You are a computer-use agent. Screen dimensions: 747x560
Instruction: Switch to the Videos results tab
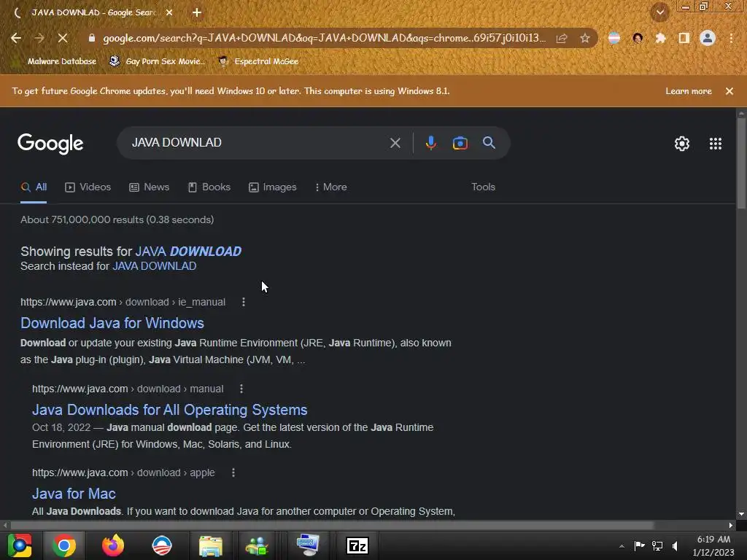(88, 187)
